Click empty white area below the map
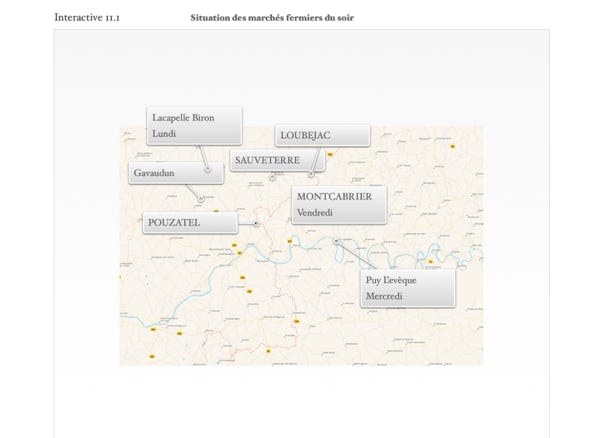Viewport: 600px width, 438px height. (300, 400)
